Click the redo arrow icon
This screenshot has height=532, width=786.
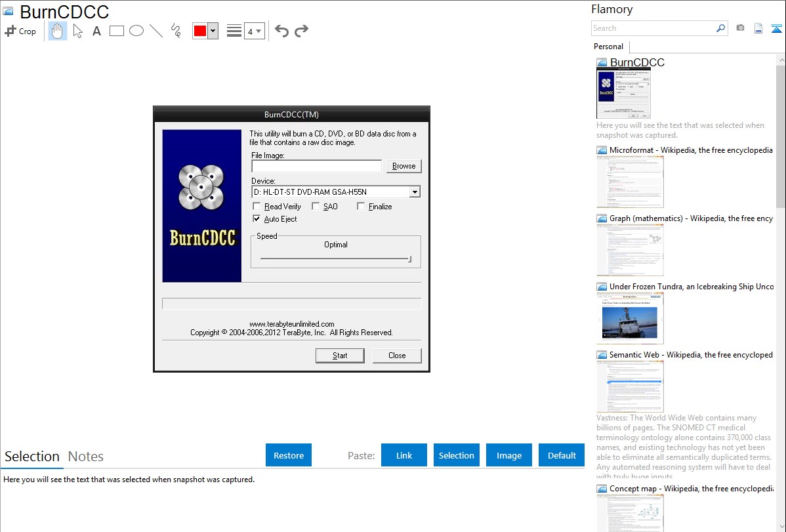pyautogui.click(x=301, y=31)
